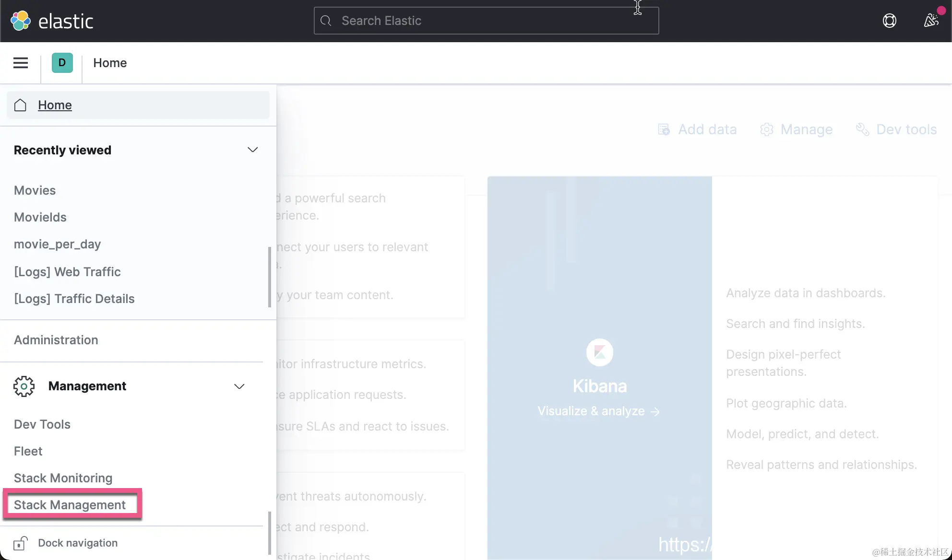
Task: Open Stack Management
Action: coord(70,505)
